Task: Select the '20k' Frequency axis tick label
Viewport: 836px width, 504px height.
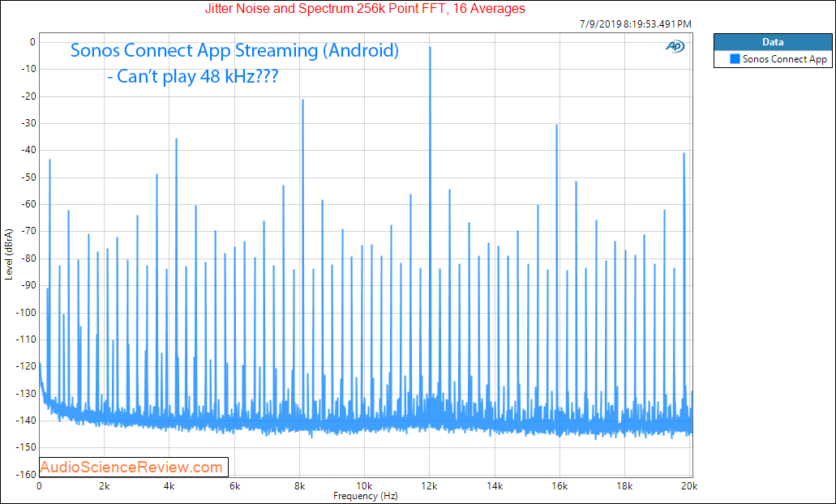Action: (x=689, y=486)
